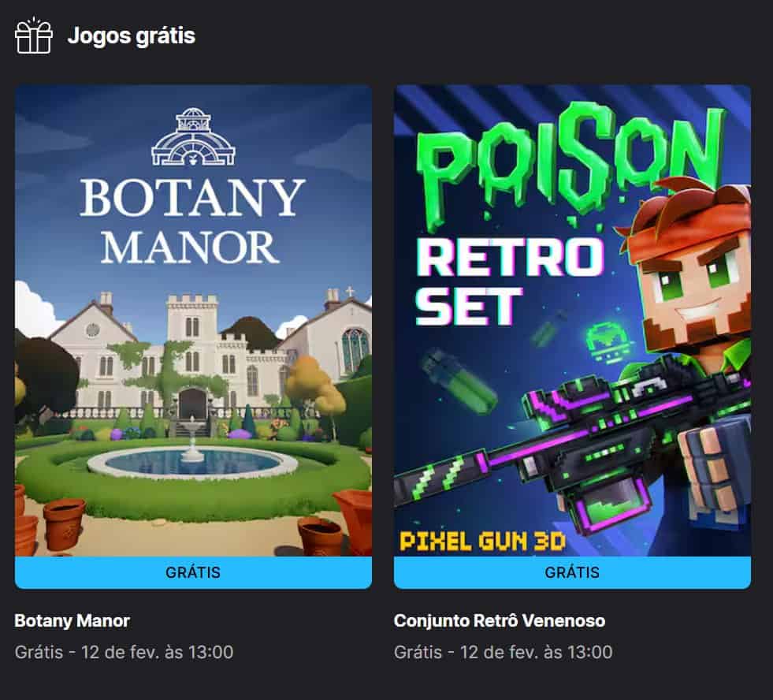Image resolution: width=773 pixels, height=700 pixels.
Task: Click the PIXEL GUN 3D yellow logo
Action: 482,542
